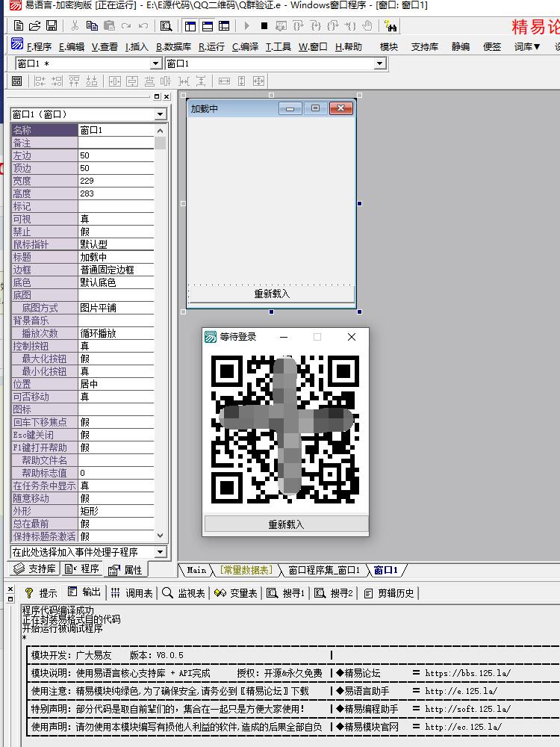Click 重新载入 button in 加载中 designer form

272,294
